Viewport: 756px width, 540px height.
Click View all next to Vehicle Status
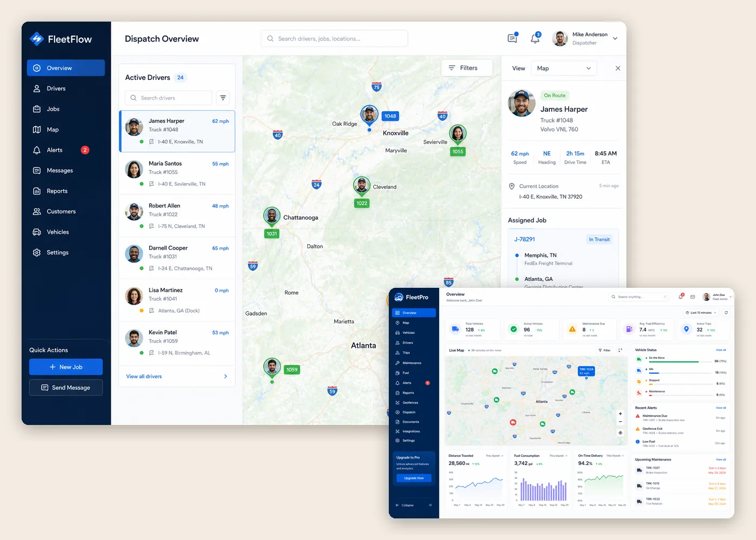pos(721,350)
